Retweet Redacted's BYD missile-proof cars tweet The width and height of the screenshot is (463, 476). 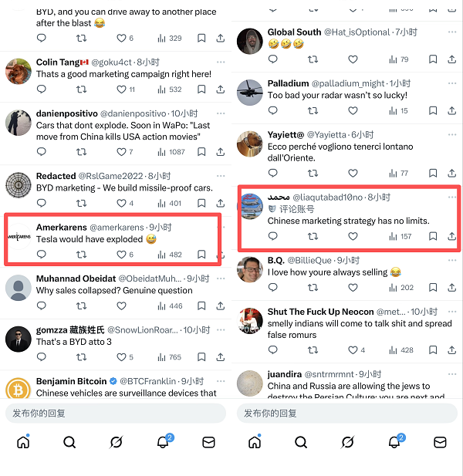click(x=81, y=204)
